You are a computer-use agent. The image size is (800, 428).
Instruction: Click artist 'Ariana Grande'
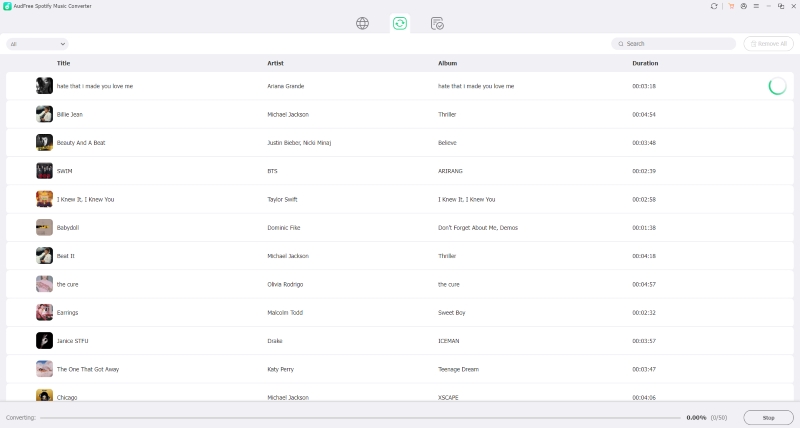click(286, 86)
